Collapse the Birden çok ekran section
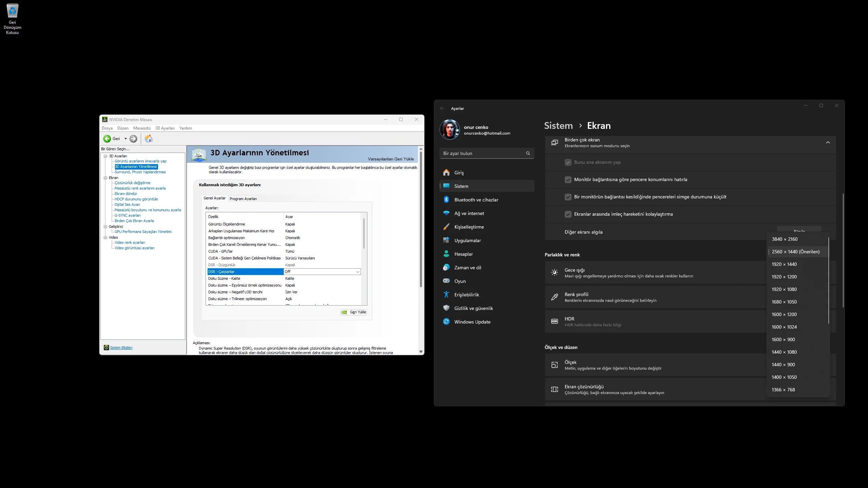The width and height of the screenshot is (868, 488). click(x=828, y=143)
